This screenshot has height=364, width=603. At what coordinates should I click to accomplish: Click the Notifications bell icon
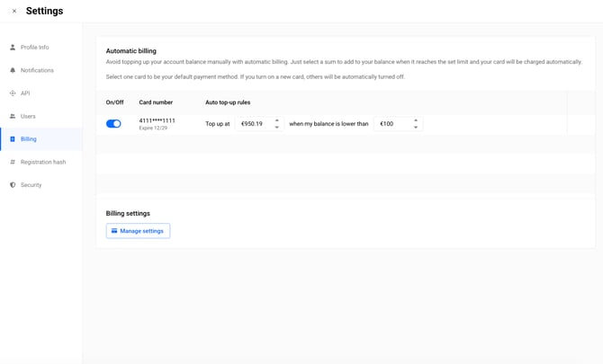click(x=13, y=70)
